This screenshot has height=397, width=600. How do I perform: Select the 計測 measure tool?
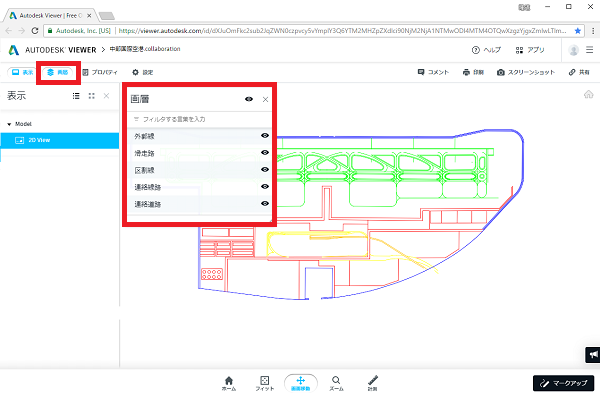[372, 383]
